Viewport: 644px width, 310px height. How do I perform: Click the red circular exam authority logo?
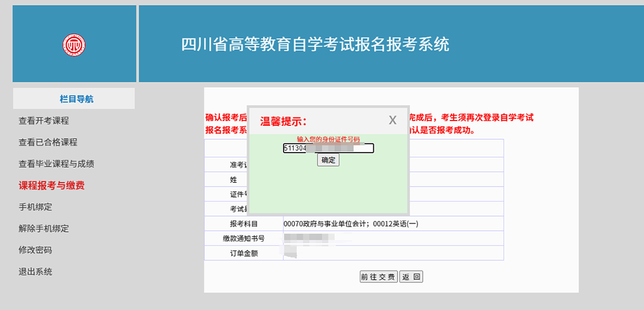tap(74, 44)
